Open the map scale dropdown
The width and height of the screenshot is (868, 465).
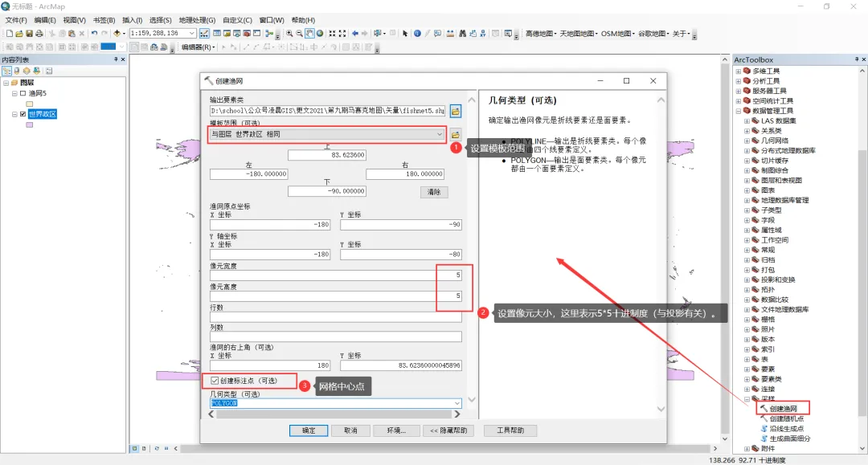[x=191, y=33]
